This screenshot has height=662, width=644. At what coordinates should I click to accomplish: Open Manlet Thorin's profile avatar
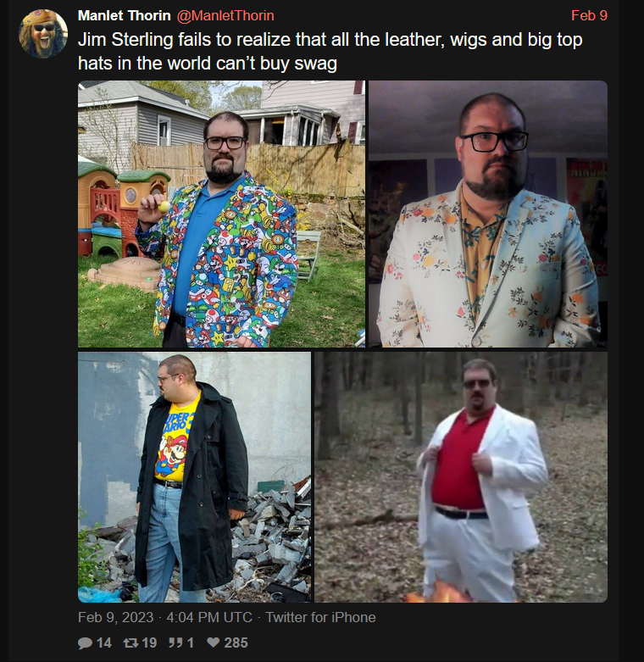tap(43, 34)
